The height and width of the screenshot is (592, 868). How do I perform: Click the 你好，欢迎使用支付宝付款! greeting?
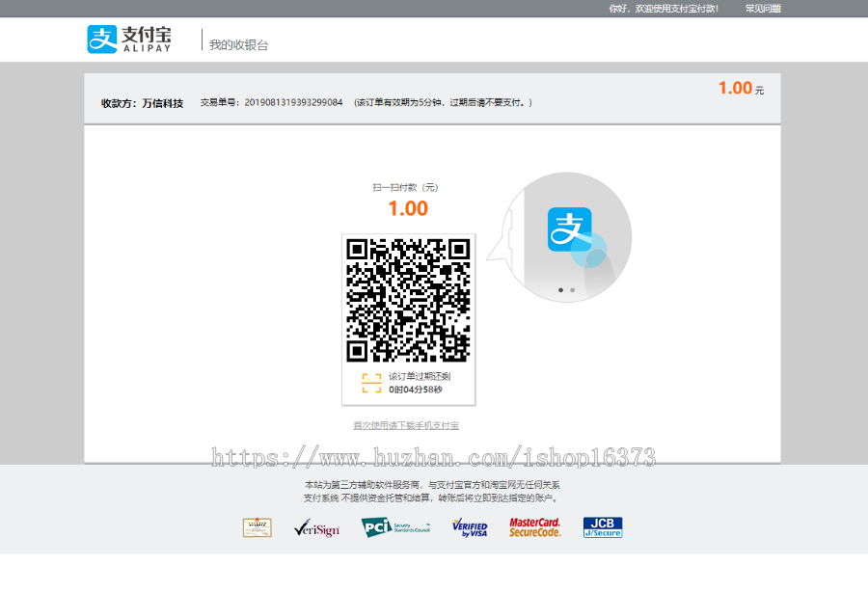[x=664, y=9]
